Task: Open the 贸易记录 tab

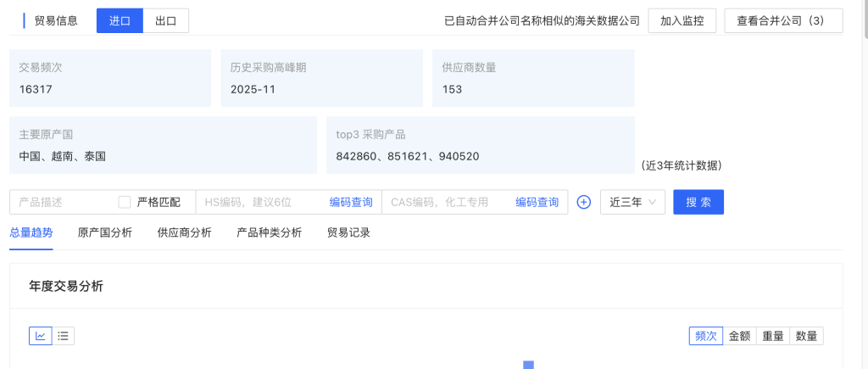Action: [348, 232]
